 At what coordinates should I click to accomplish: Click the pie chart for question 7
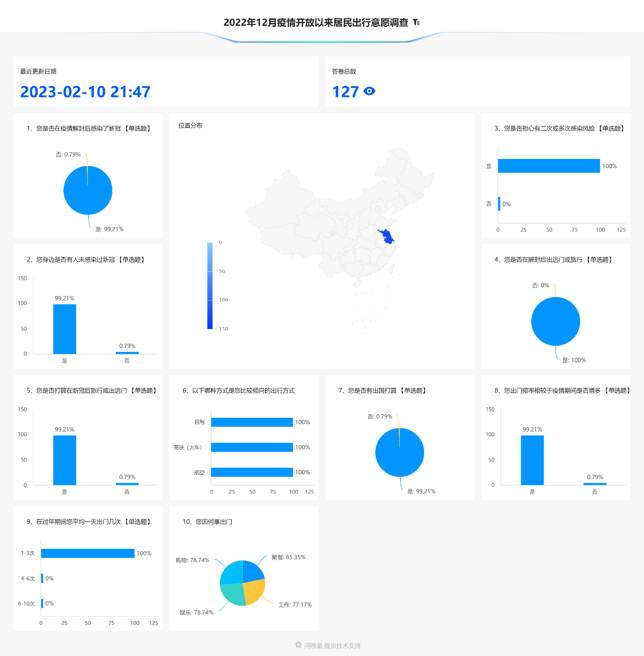coord(400,452)
